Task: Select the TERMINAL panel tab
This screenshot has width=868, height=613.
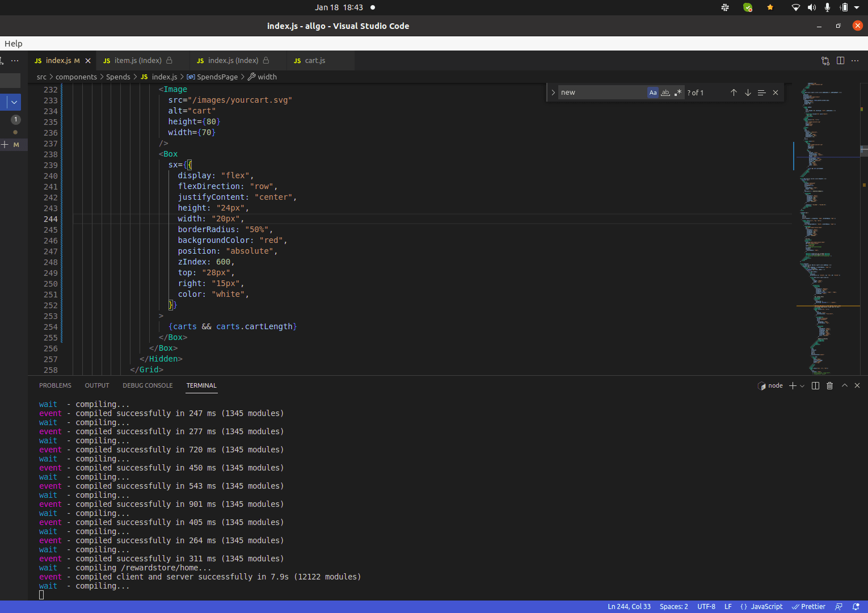Action: pyautogui.click(x=201, y=385)
